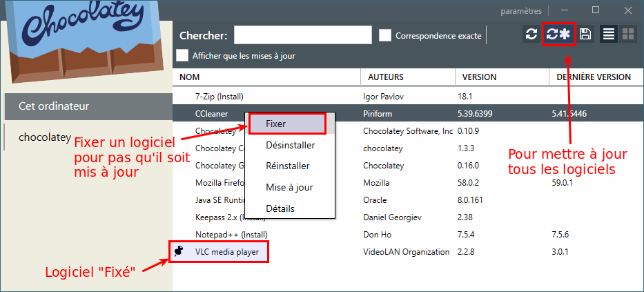Select Cet ordinateur in the sidebar

pos(88,106)
